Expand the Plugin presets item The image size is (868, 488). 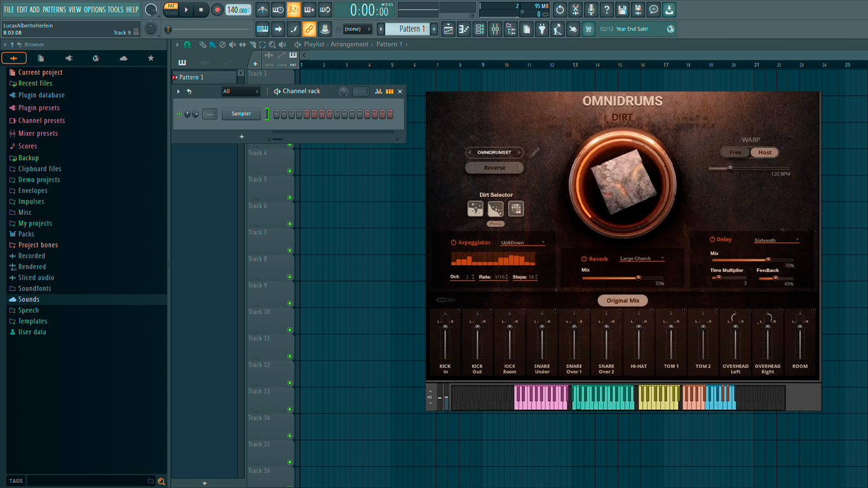click(39, 108)
